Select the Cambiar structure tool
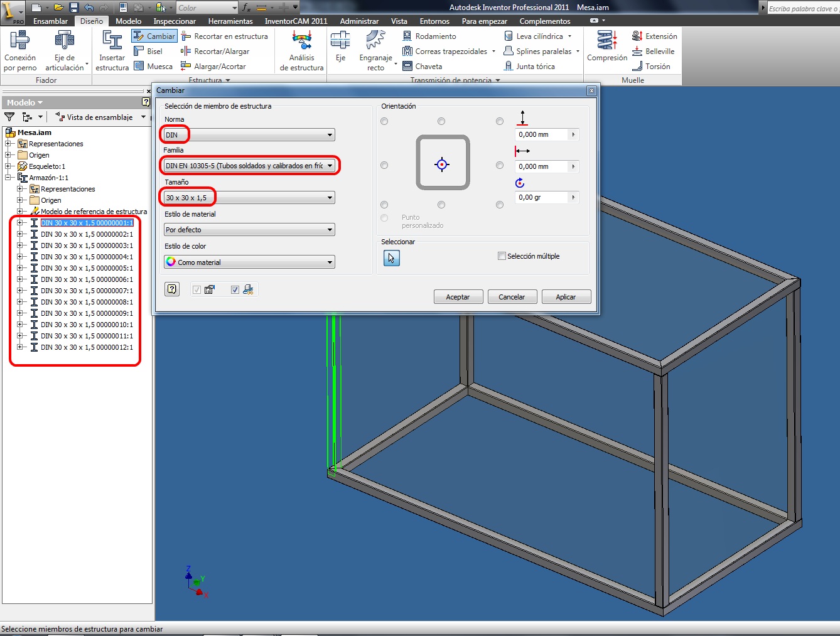The height and width of the screenshot is (636, 840). click(154, 36)
